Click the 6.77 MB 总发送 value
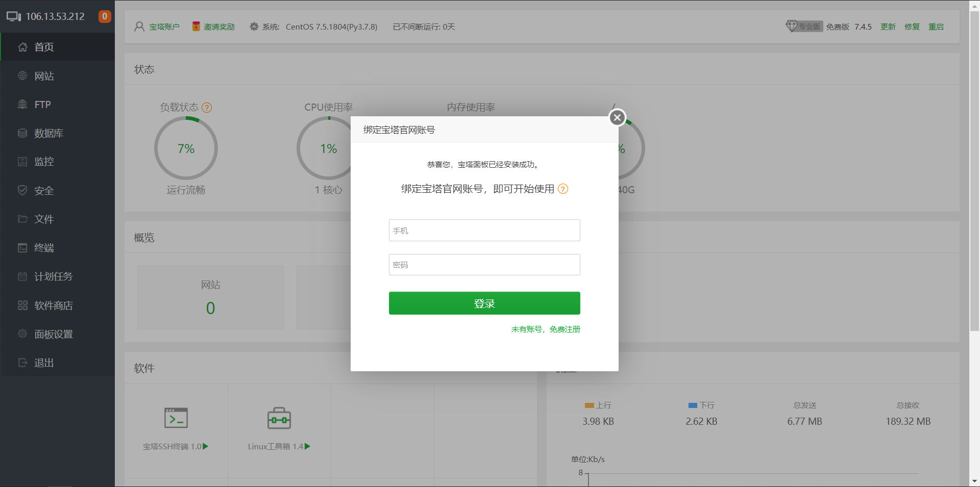Screen dimensions: 980x487 pos(804,421)
